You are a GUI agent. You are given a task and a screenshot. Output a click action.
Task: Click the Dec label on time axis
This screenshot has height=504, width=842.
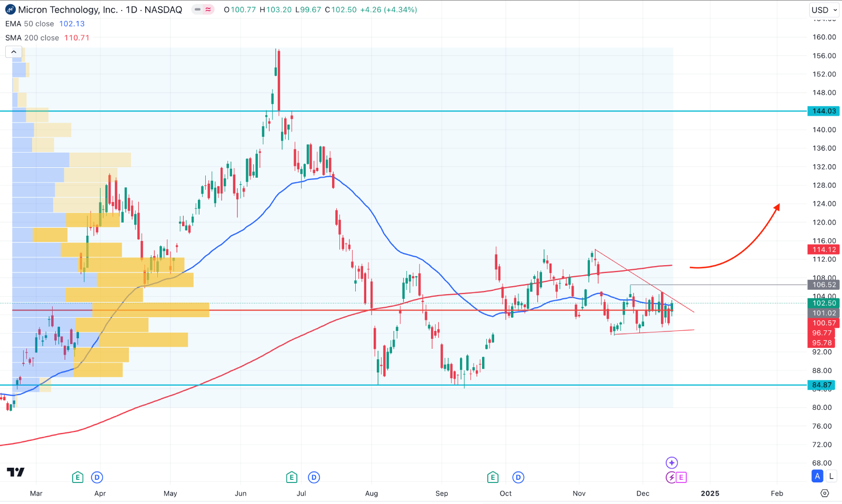coord(643,493)
